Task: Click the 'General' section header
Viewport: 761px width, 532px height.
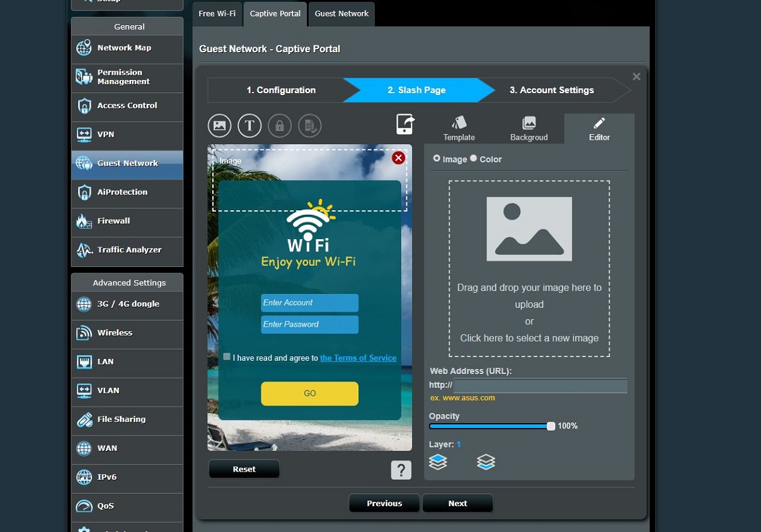Action: [x=127, y=26]
